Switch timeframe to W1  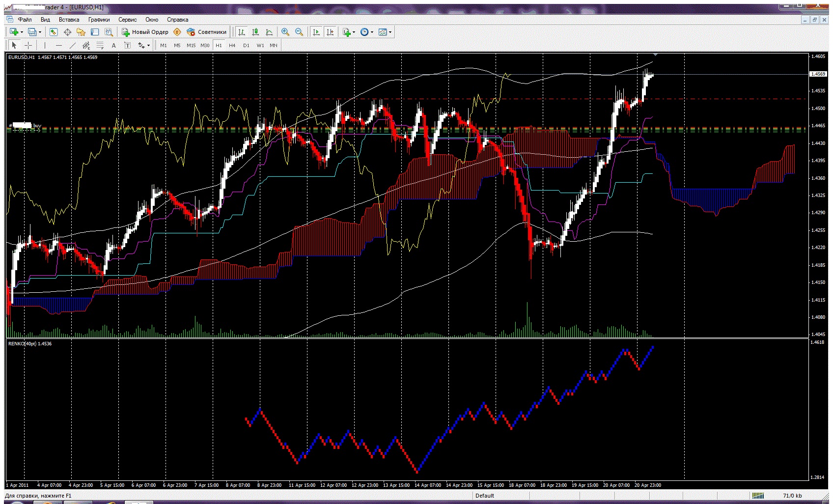pos(260,45)
